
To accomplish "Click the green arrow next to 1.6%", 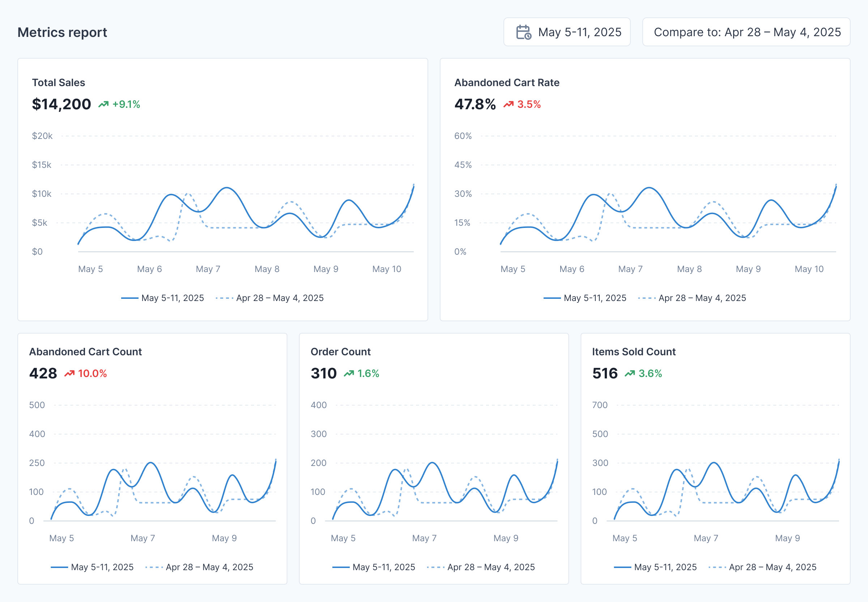I will pos(349,373).
